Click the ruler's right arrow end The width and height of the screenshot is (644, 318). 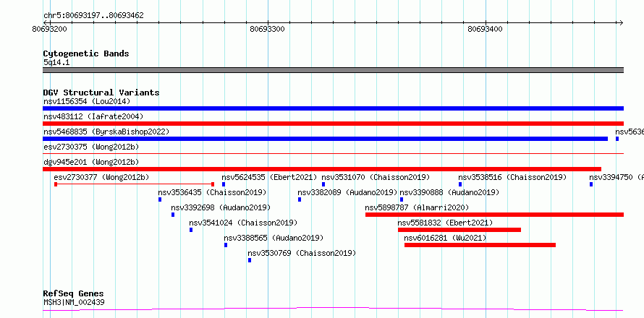tap(621, 22)
